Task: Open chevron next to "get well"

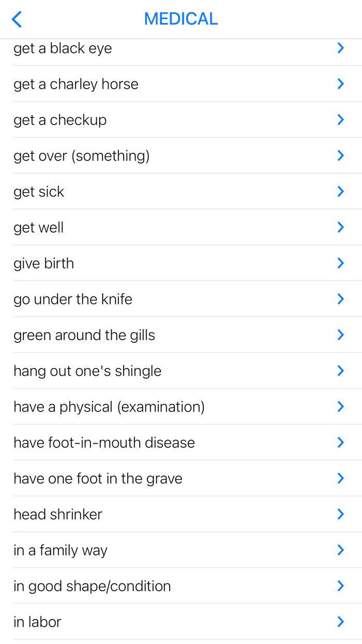Action: 340,227
